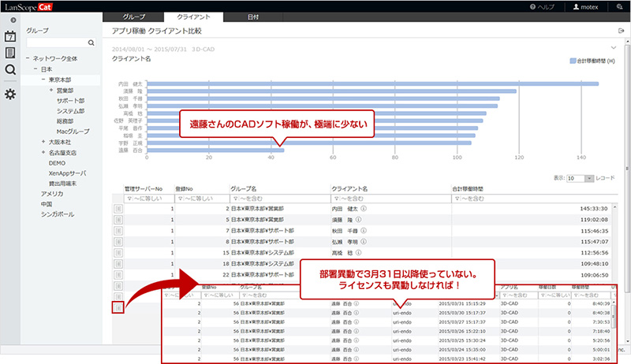Click the info icon next to 弘瀬 孝明

tap(364, 241)
